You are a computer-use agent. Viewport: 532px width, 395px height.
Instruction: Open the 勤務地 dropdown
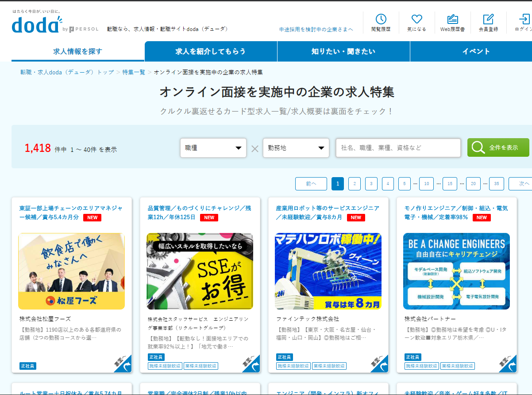pyautogui.click(x=296, y=148)
